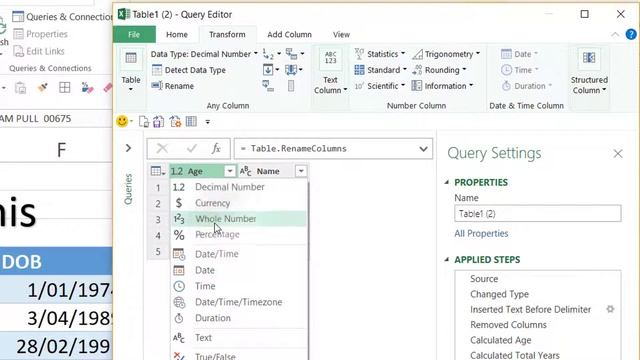
Task: Click the save-disk icon in quick access toolbar
Action: pyautogui.click(x=159, y=122)
